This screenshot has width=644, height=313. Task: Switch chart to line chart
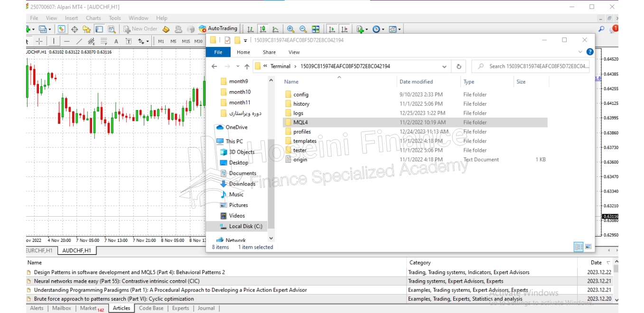click(275, 29)
